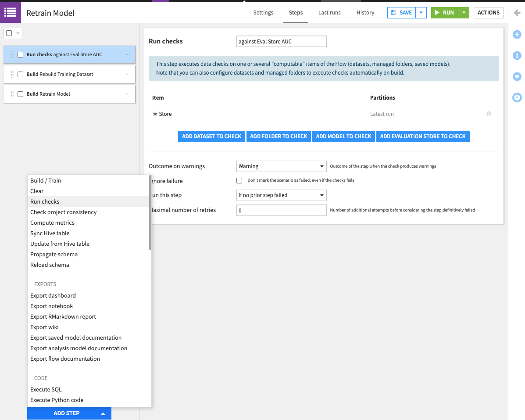Image resolution: width=525 pixels, height=420 pixels.
Task: Click the green play icon on Run
Action: (x=437, y=13)
